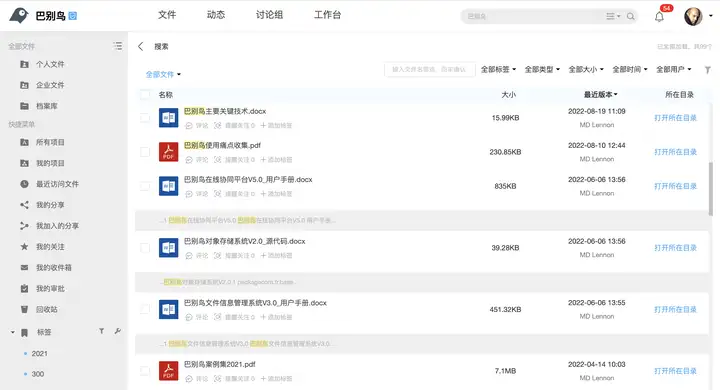
Task: Open the 全部类型 dropdown
Action: coord(542,69)
